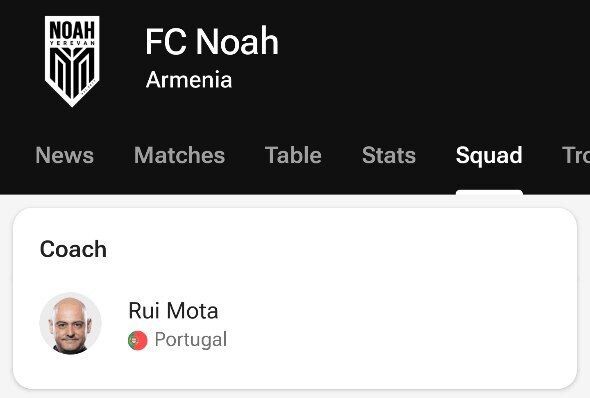Click the Portugal nationality text
Image resolution: width=590 pixels, height=398 pixels.
click(x=191, y=340)
